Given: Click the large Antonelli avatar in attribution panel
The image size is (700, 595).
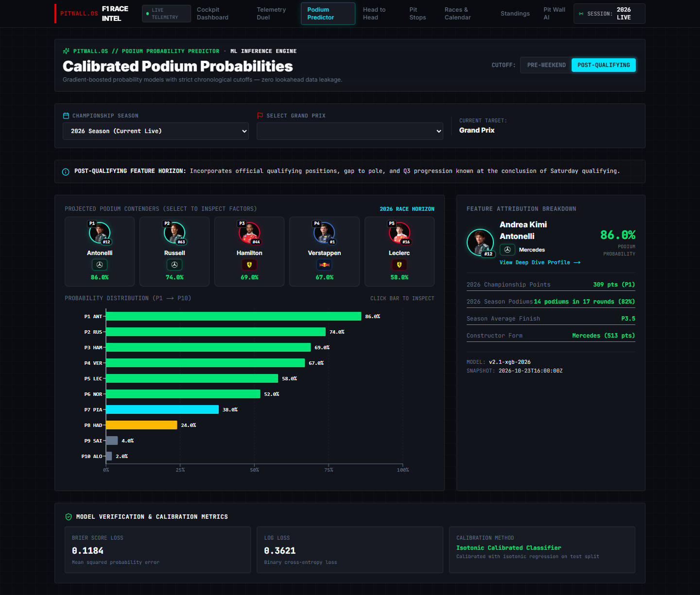Looking at the screenshot, I should tap(480, 242).
